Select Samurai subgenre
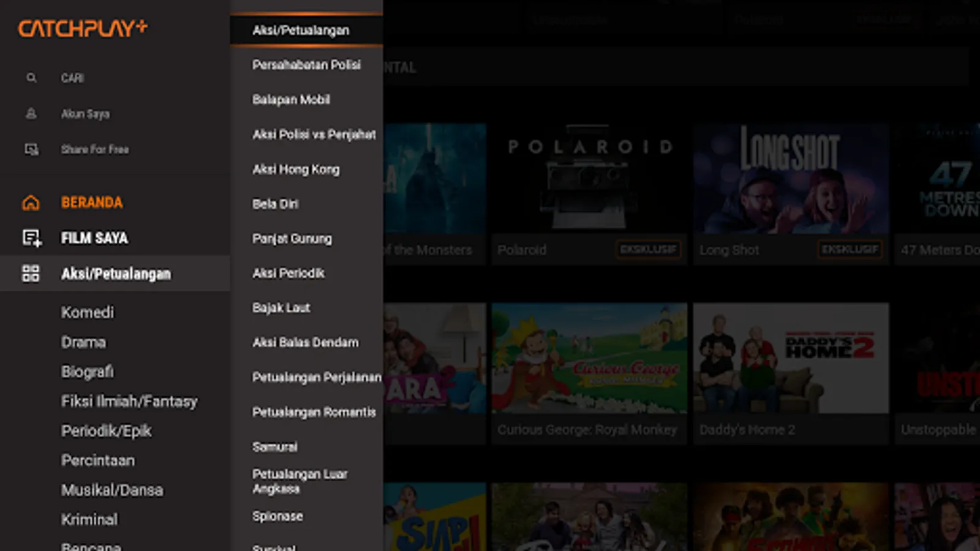Image resolution: width=980 pixels, height=551 pixels. (275, 447)
